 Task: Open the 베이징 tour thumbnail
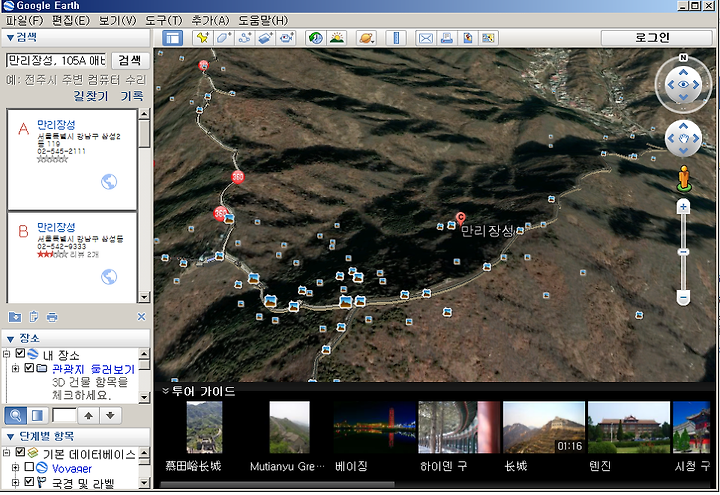(375, 428)
